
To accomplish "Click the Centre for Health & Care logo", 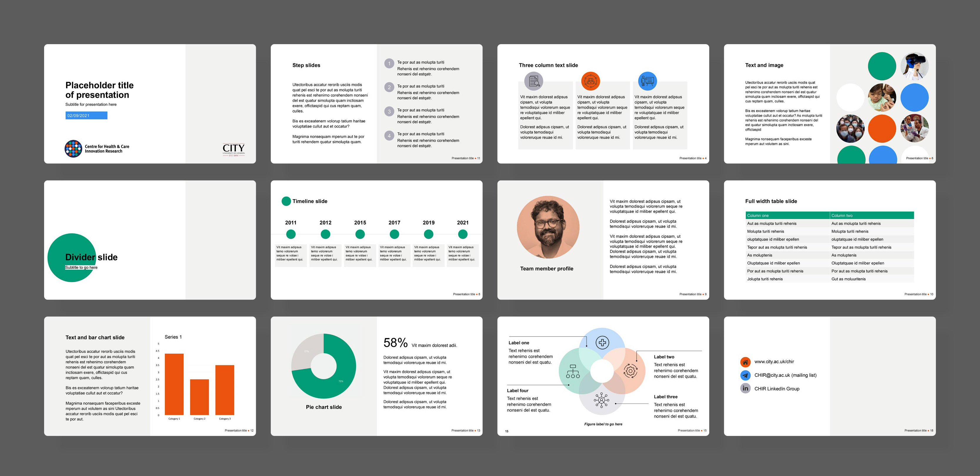I will pos(74,149).
